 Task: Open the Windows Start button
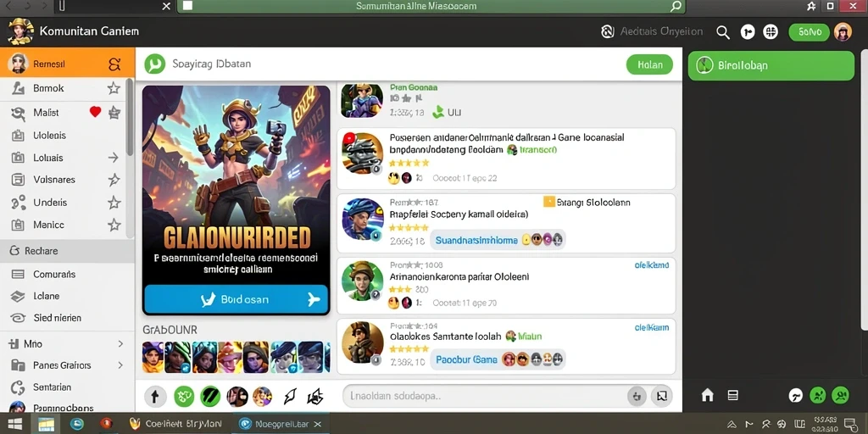point(14,424)
